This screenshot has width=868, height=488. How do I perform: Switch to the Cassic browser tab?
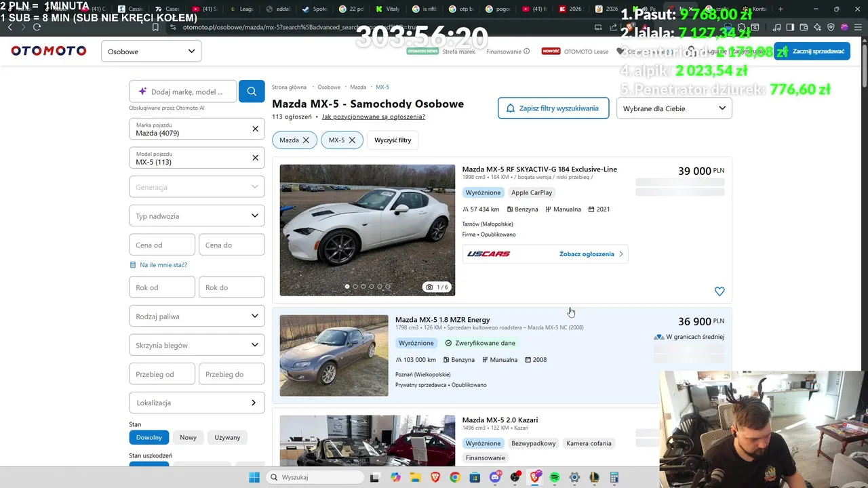[x=130, y=9]
